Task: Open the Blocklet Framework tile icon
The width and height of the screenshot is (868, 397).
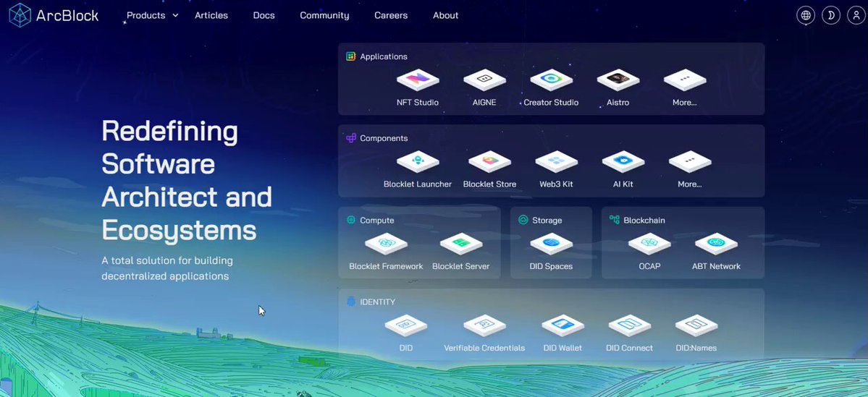Action: 387,244
